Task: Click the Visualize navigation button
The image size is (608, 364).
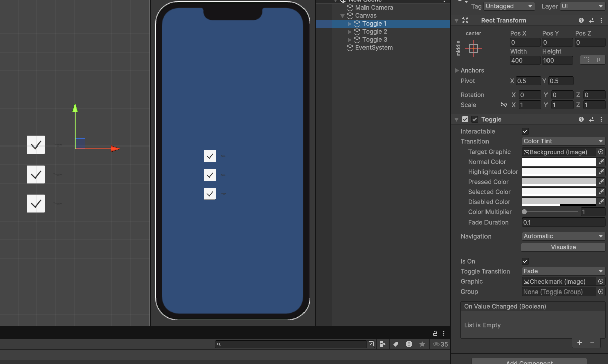Action: 563,247
